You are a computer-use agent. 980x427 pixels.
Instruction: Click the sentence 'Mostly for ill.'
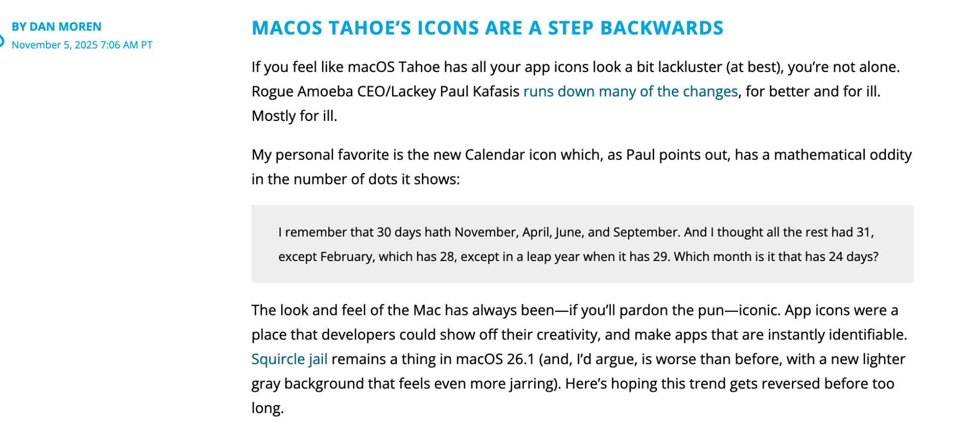click(x=294, y=116)
